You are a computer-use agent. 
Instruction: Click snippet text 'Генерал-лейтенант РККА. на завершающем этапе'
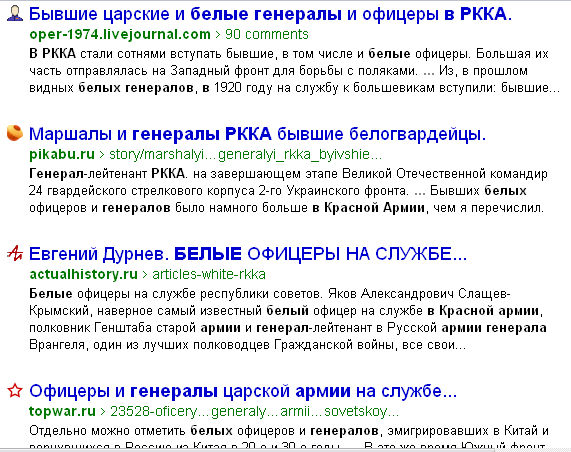[x=288, y=173]
